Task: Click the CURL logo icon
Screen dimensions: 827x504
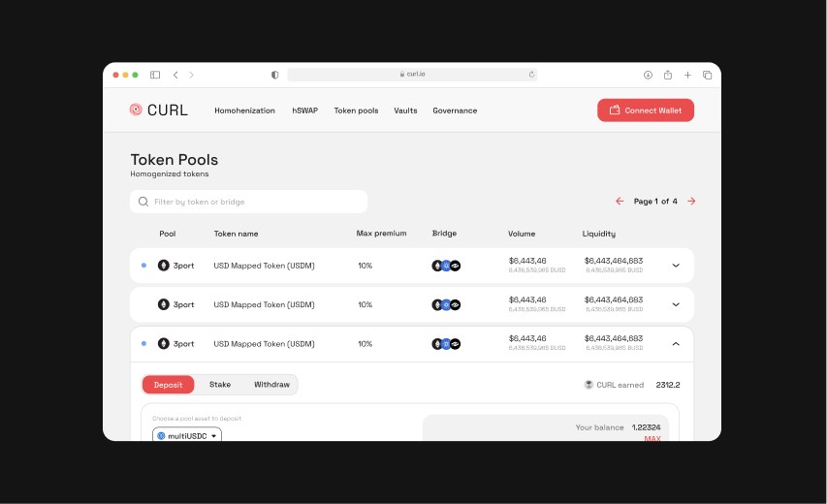Action: 136,110
